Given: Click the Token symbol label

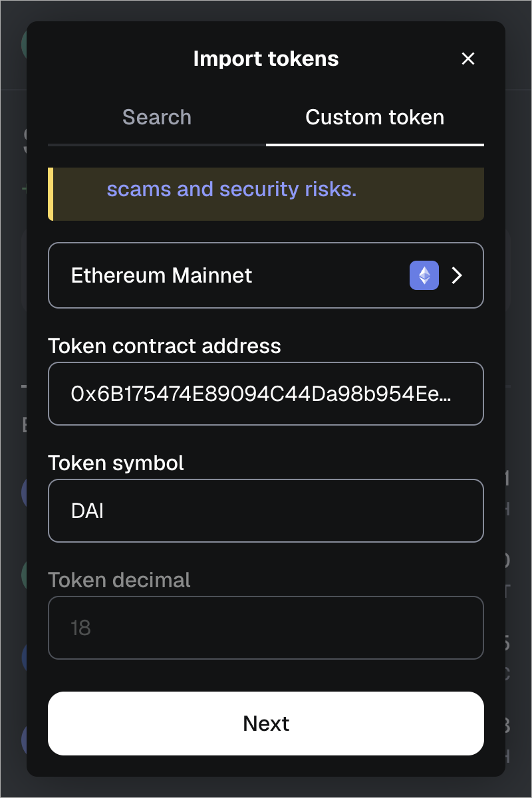Looking at the screenshot, I should click(116, 463).
